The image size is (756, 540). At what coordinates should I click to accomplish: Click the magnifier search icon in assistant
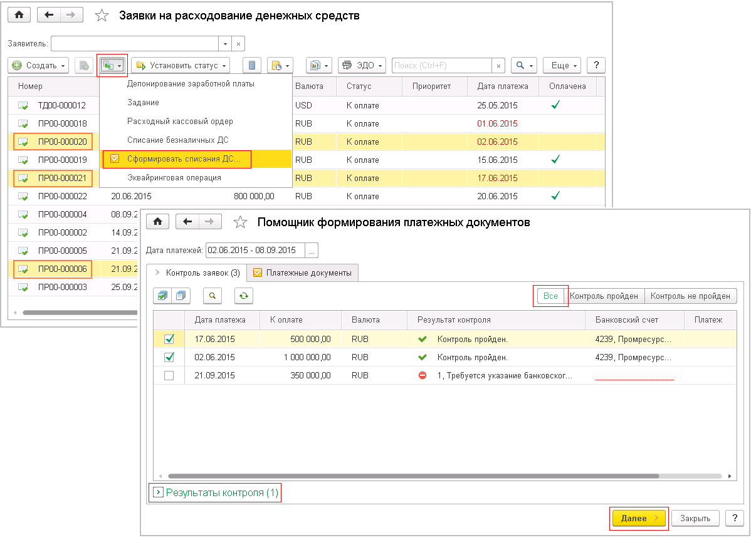pos(213,296)
